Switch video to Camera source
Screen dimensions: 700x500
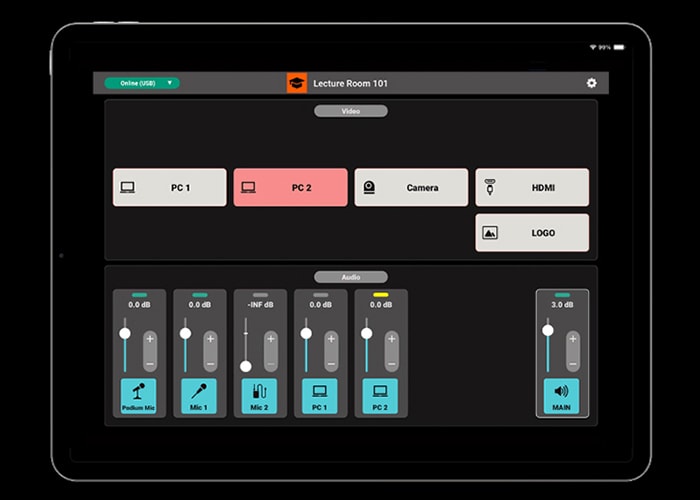[411, 187]
